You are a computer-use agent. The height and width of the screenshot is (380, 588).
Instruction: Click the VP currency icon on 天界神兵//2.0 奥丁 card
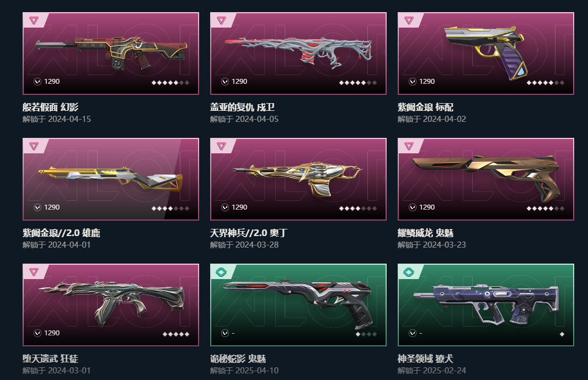pos(225,207)
